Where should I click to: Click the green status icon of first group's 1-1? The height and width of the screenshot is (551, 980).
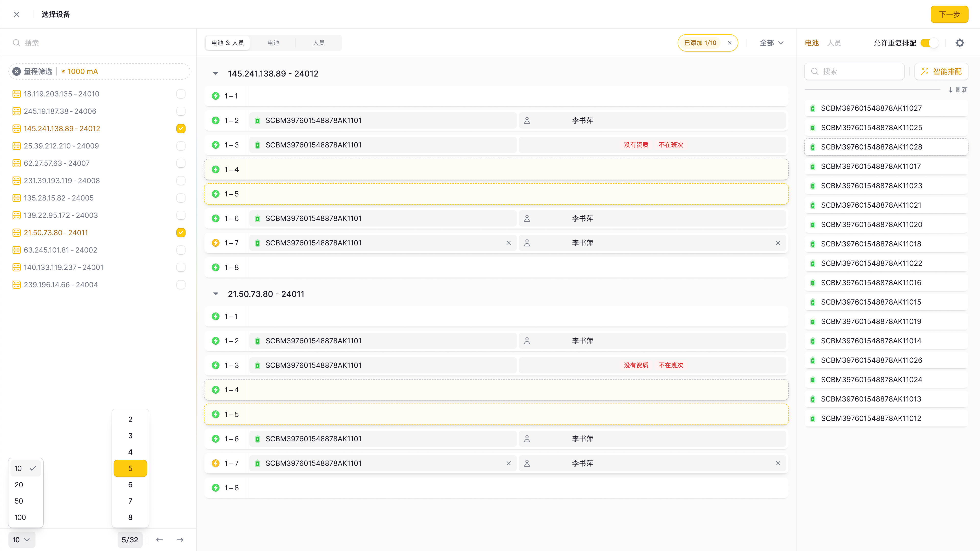pos(216,96)
